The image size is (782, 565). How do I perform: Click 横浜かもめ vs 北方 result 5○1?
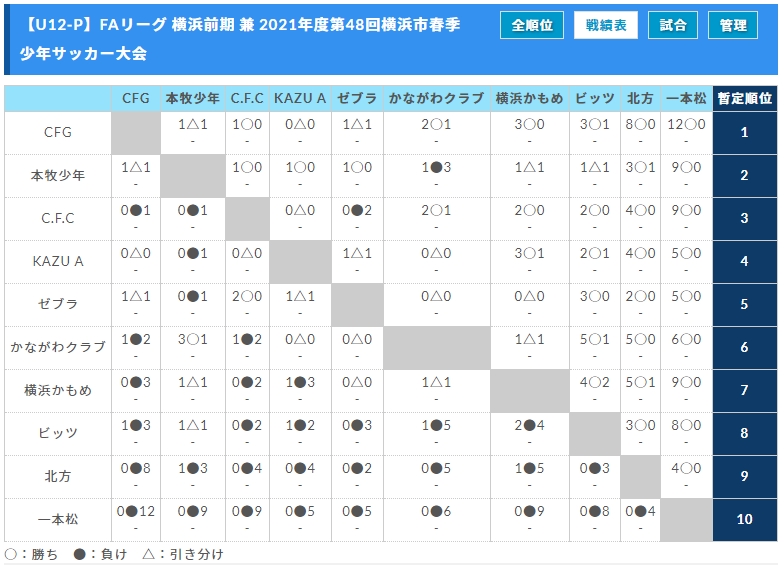coord(640,382)
